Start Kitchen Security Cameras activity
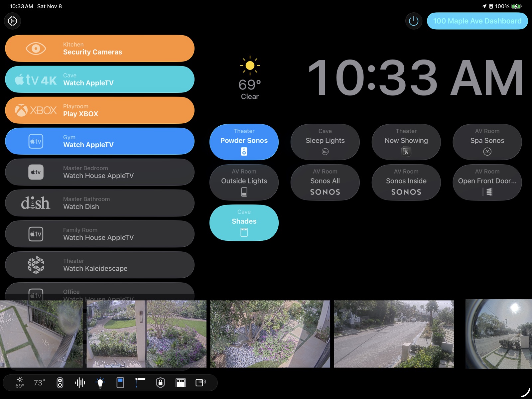The width and height of the screenshot is (532, 399). pyautogui.click(x=100, y=49)
